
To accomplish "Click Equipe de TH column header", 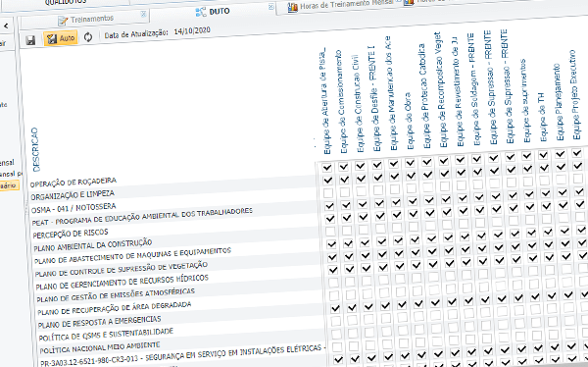I will click(542, 118).
